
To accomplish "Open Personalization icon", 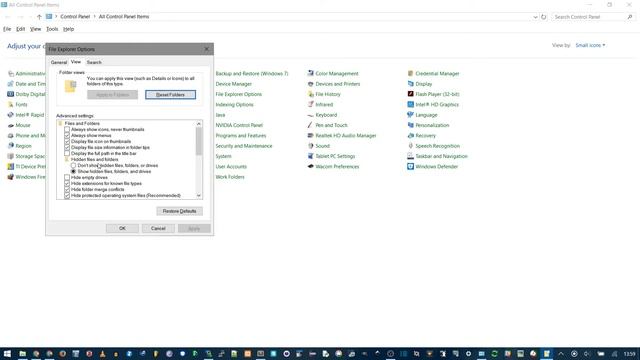I will click(411, 125).
